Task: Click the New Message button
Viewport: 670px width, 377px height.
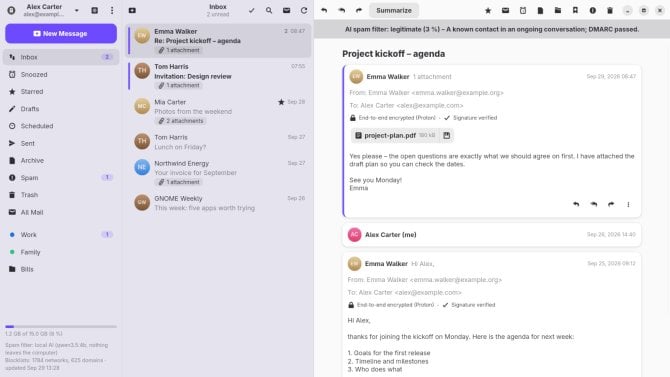Action: [x=61, y=33]
